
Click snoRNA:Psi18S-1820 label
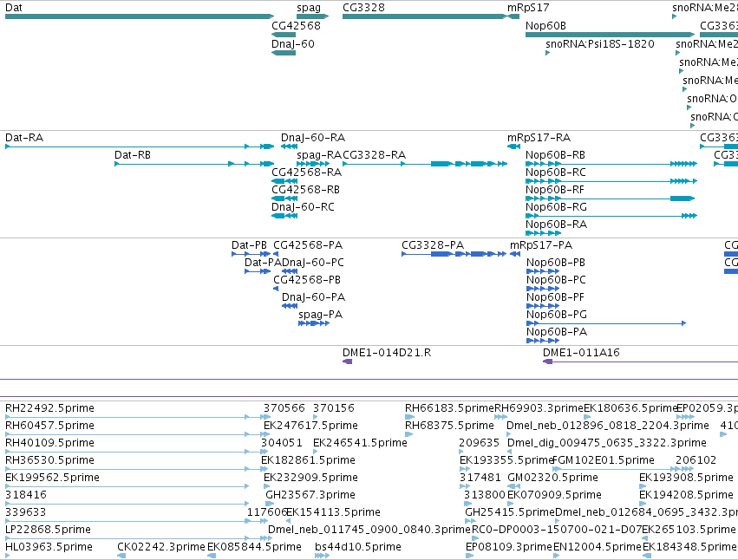coord(600,43)
